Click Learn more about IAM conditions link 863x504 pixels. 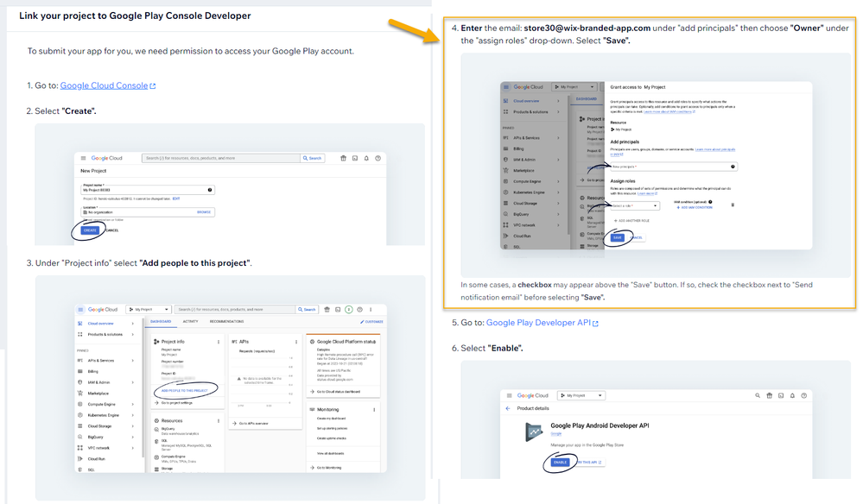coord(669,111)
